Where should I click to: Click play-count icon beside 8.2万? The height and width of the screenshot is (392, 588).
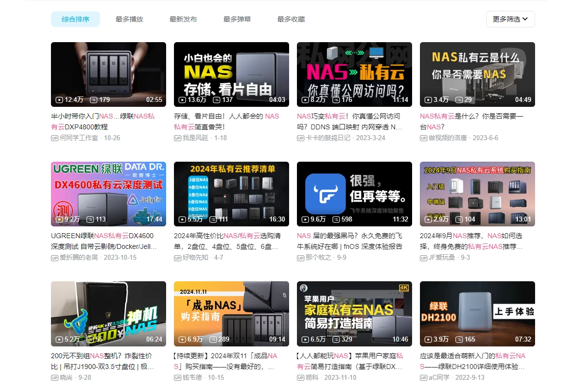[x=305, y=99]
